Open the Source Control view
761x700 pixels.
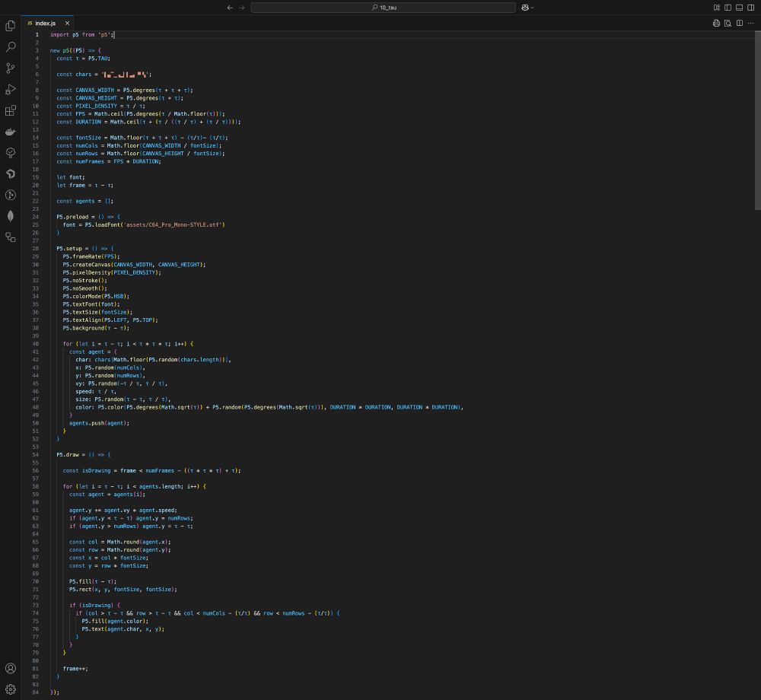click(x=10, y=68)
